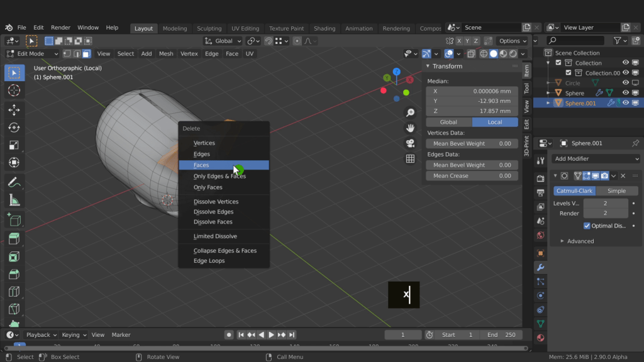Select the Cursor tool
Viewport: 644px width, 362px height.
(x=14, y=90)
